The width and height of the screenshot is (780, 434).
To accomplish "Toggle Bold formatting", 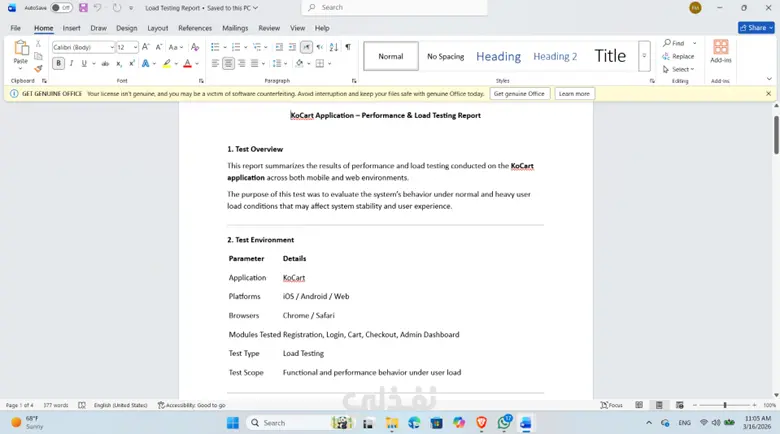I will tap(58, 63).
